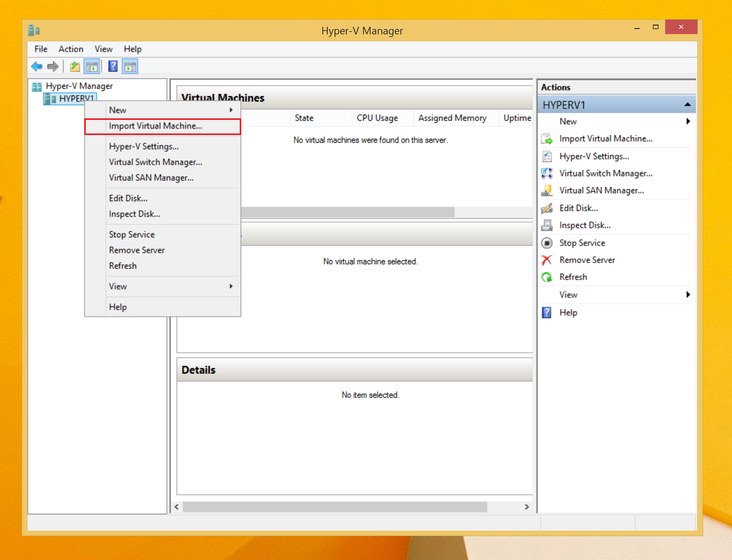Open the Action menu
The height and width of the screenshot is (560, 732).
(71, 49)
